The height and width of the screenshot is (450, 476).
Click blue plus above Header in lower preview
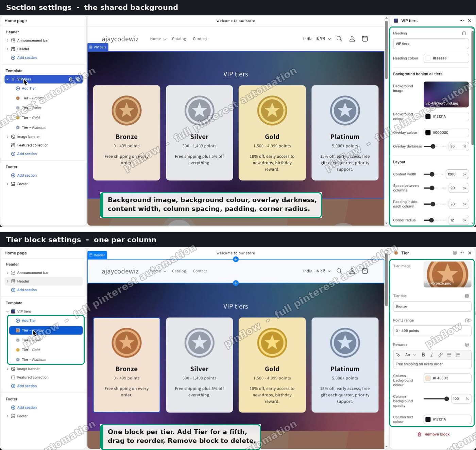click(236, 259)
